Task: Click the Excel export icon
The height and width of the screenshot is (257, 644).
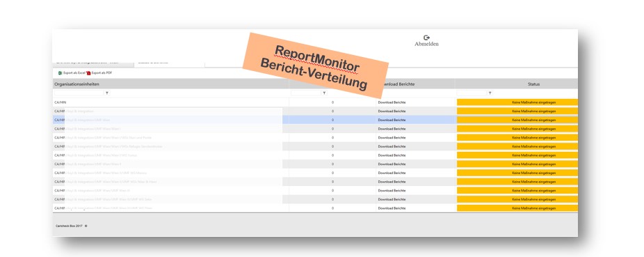Action: point(60,73)
